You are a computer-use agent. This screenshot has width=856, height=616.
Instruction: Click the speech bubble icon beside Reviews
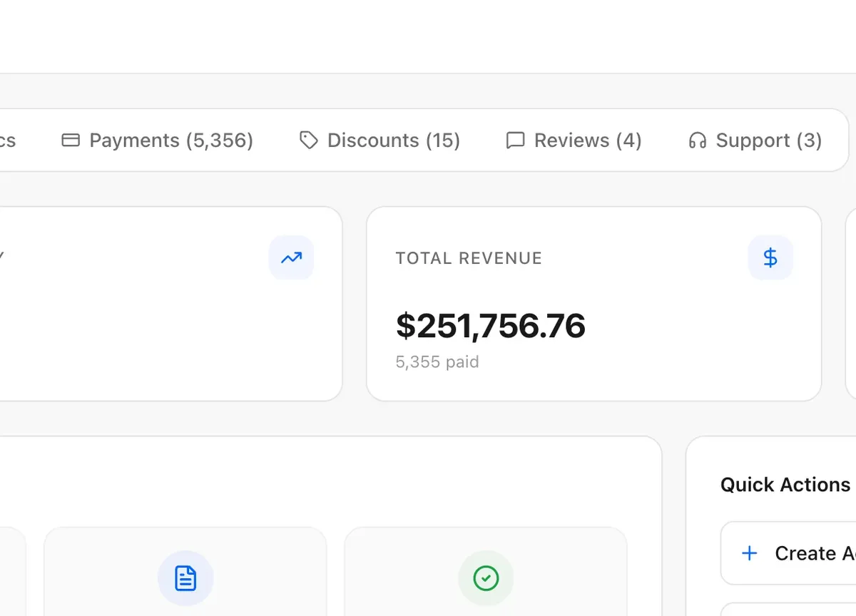(515, 140)
